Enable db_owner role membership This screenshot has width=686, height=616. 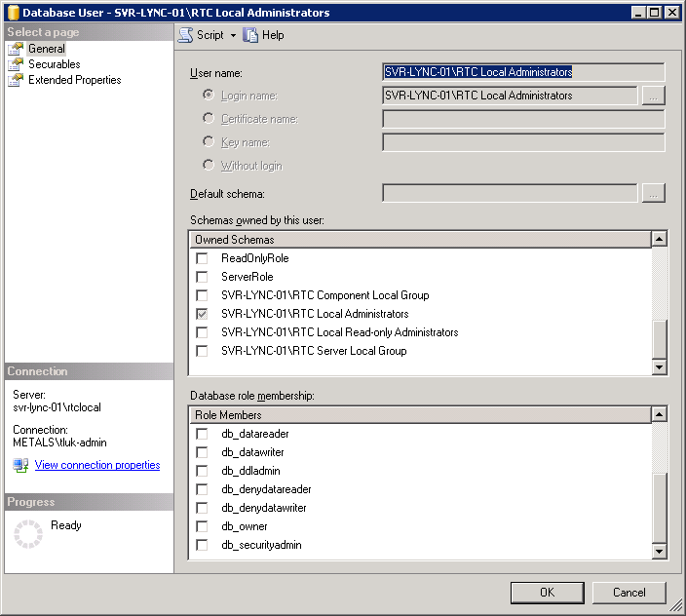coord(202,526)
